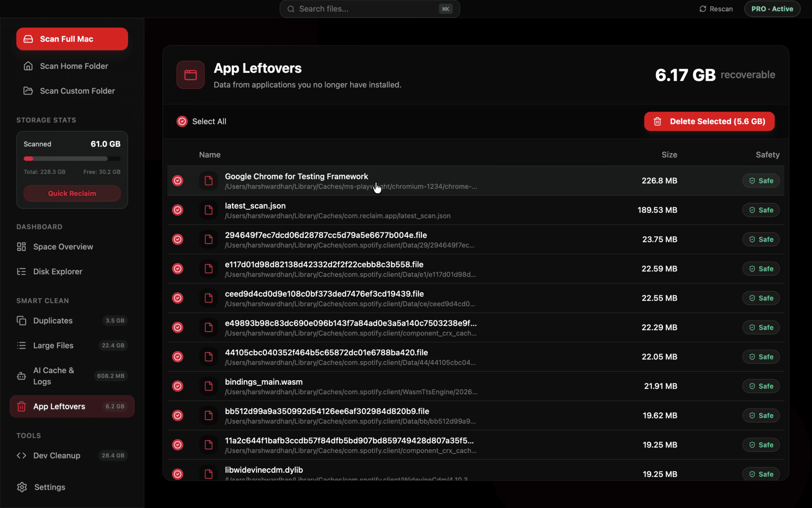Uncheck the latest_scan.json row checkbox
The image size is (812, 508).
(178, 210)
